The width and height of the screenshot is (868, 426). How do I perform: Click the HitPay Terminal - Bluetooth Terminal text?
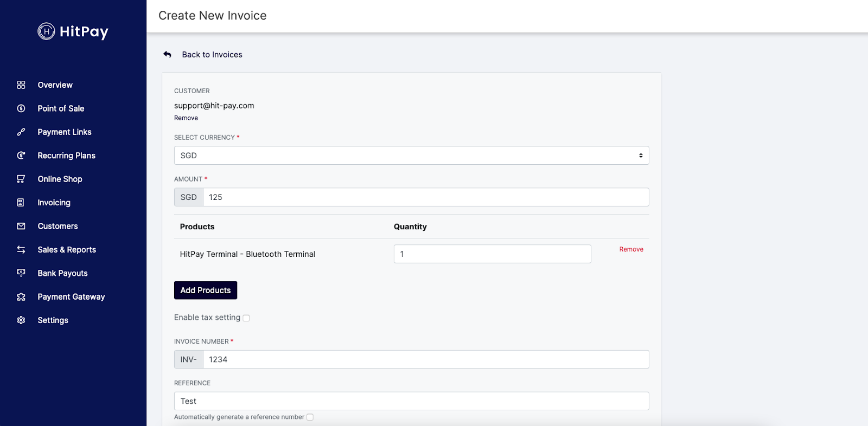(247, 254)
